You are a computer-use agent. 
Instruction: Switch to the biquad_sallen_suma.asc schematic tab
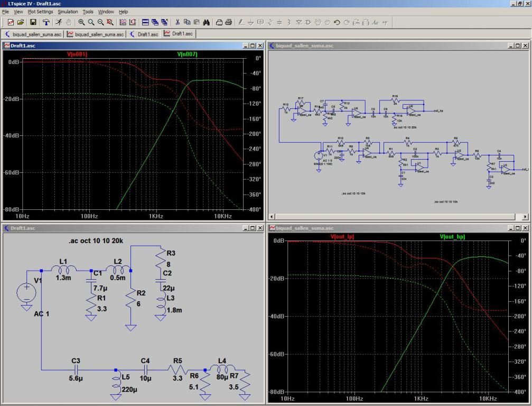point(33,34)
